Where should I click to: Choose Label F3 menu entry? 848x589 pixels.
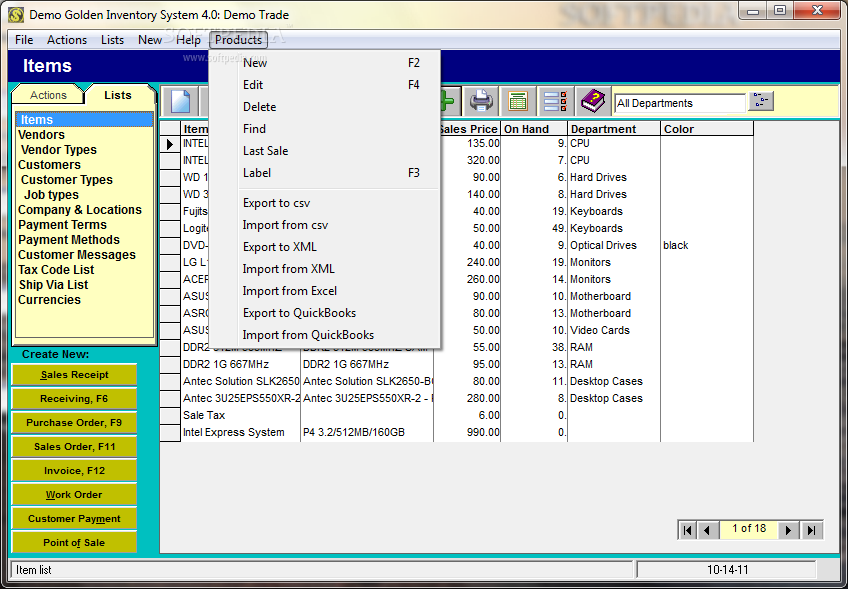pos(324,173)
